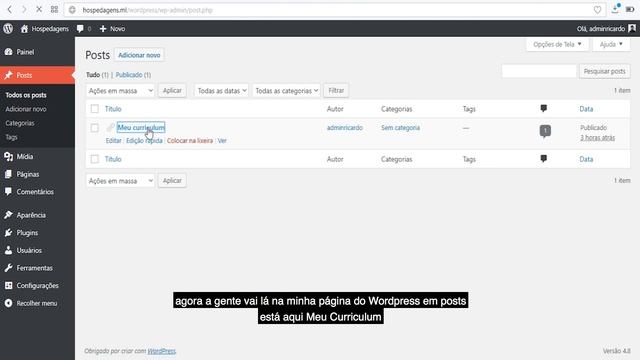Open author adminricardo link
640x360 pixels.
tap(345, 128)
